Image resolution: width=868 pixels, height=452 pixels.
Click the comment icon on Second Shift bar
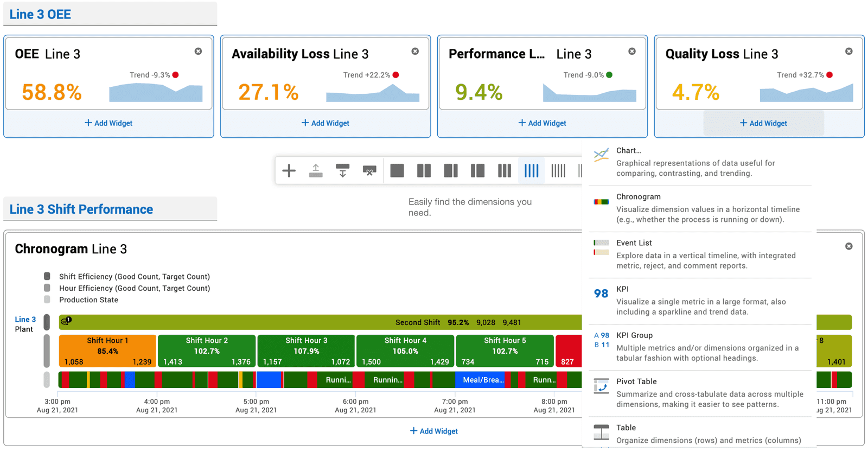pyautogui.click(x=66, y=321)
